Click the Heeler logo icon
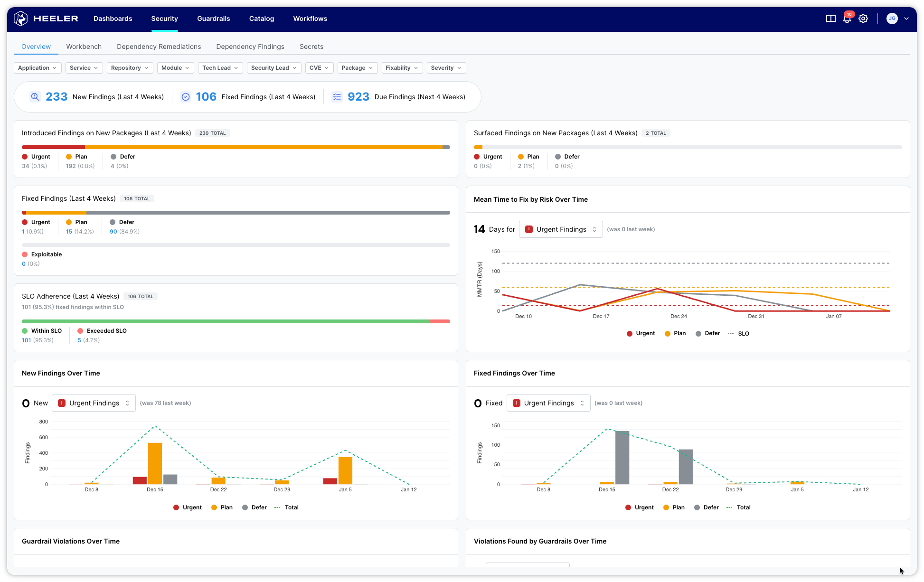This screenshot has height=582, width=924. [x=20, y=19]
